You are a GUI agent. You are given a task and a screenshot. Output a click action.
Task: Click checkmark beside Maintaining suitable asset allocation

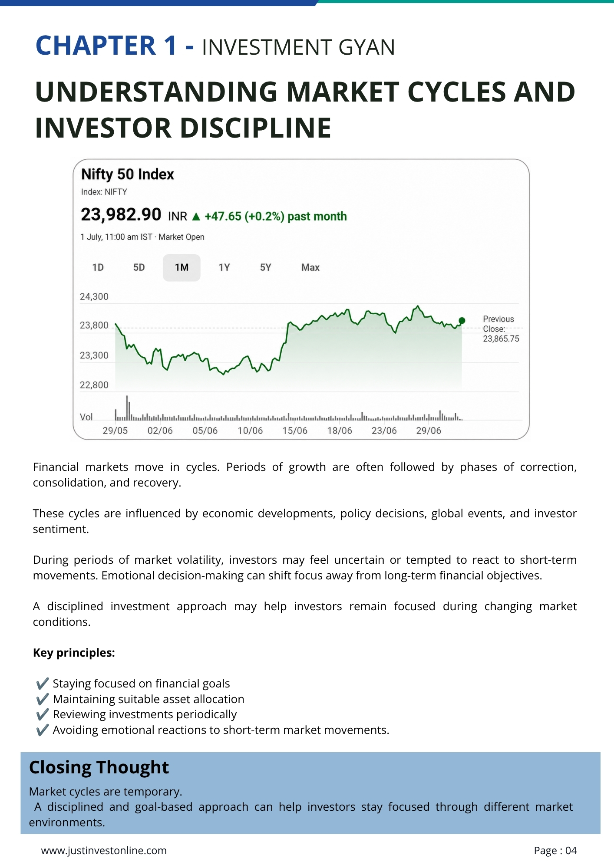pyautogui.click(x=42, y=699)
